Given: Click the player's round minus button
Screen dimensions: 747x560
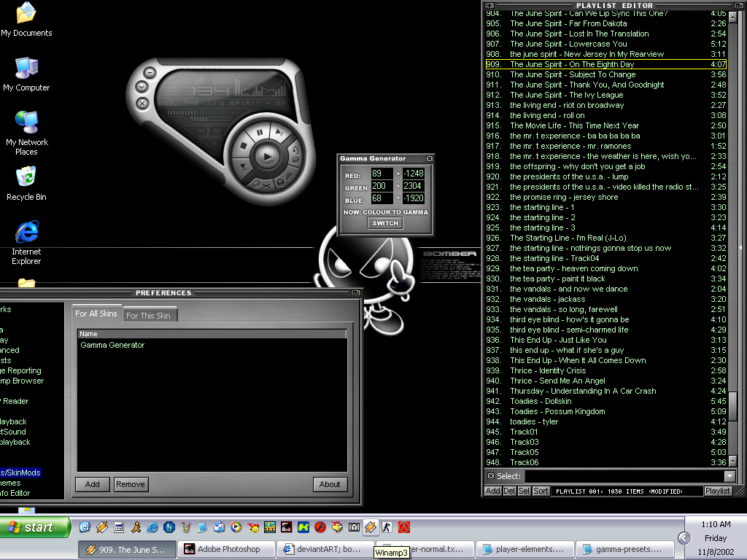Looking at the screenshot, I should click(150, 73).
